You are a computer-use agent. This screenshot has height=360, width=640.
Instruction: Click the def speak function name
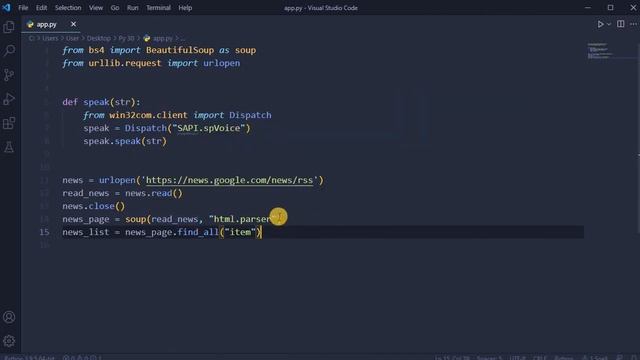pos(96,102)
